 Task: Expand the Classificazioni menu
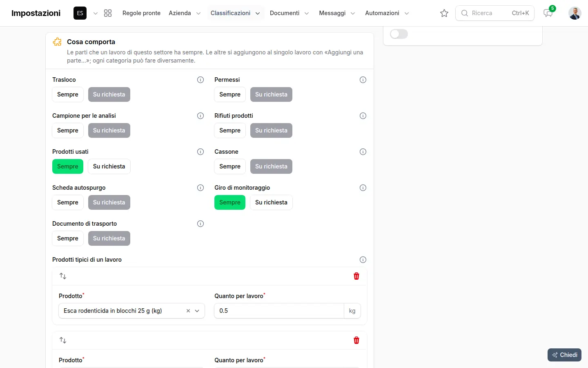point(235,13)
